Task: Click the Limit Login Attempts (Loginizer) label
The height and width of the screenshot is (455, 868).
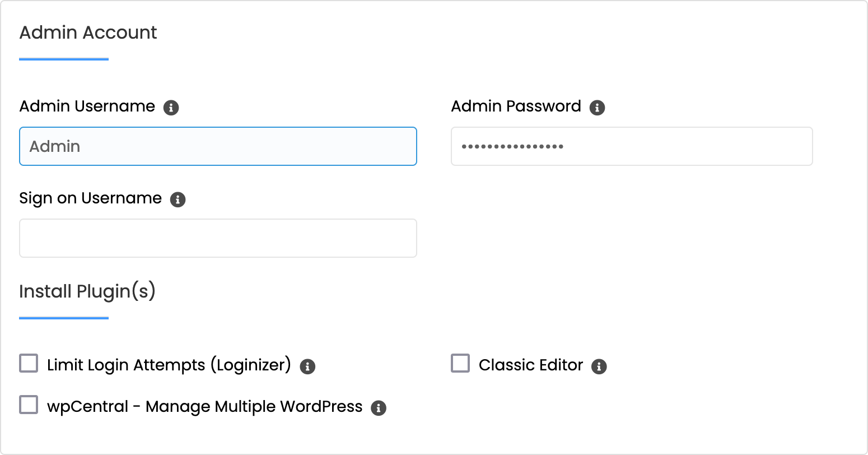Action: tap(169, 365)
